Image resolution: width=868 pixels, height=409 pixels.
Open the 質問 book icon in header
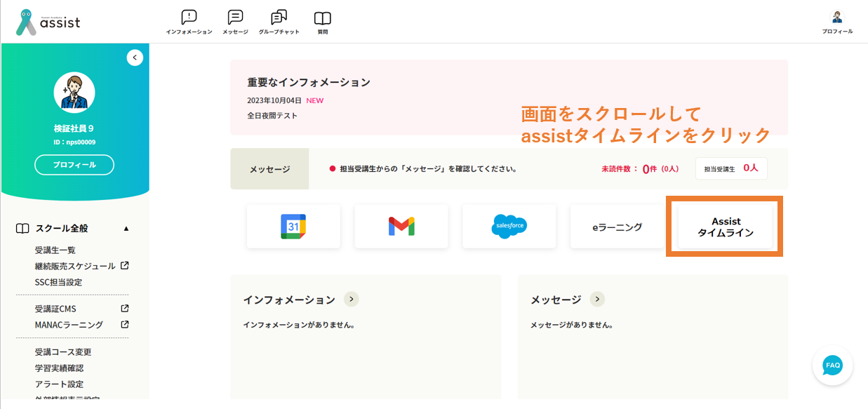click(x=322, y=19)
